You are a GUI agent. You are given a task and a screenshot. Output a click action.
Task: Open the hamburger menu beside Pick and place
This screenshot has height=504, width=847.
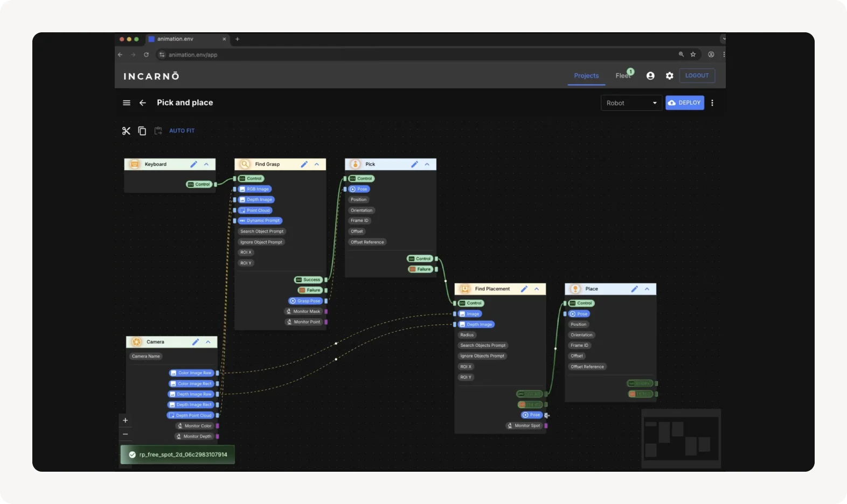(x=127, y=103)
